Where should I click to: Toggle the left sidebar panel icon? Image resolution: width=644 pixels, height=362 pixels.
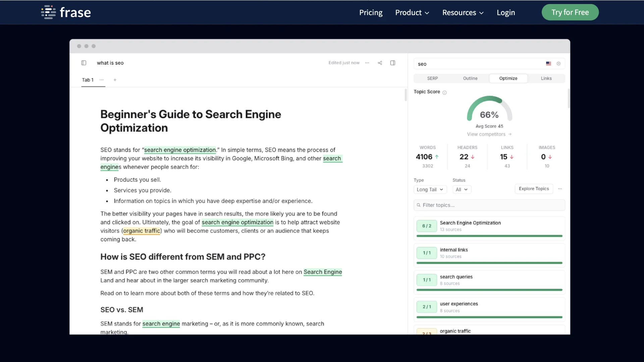84,63
